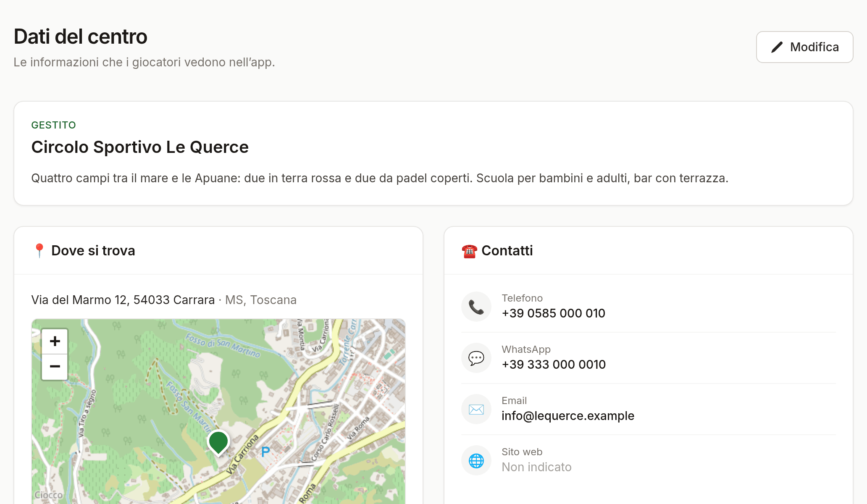Viewport: 867px width, 504px height.
Task: Click the green location marker on map
Action: point(218,443)
